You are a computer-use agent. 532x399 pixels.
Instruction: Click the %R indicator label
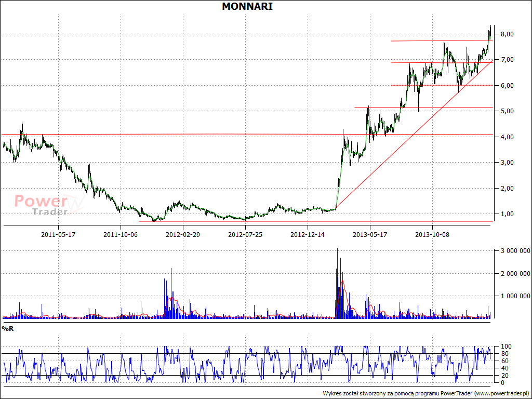(7, 328)
